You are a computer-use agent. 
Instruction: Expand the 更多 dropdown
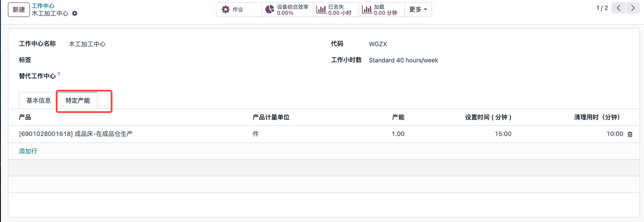(x=418, y=10)
